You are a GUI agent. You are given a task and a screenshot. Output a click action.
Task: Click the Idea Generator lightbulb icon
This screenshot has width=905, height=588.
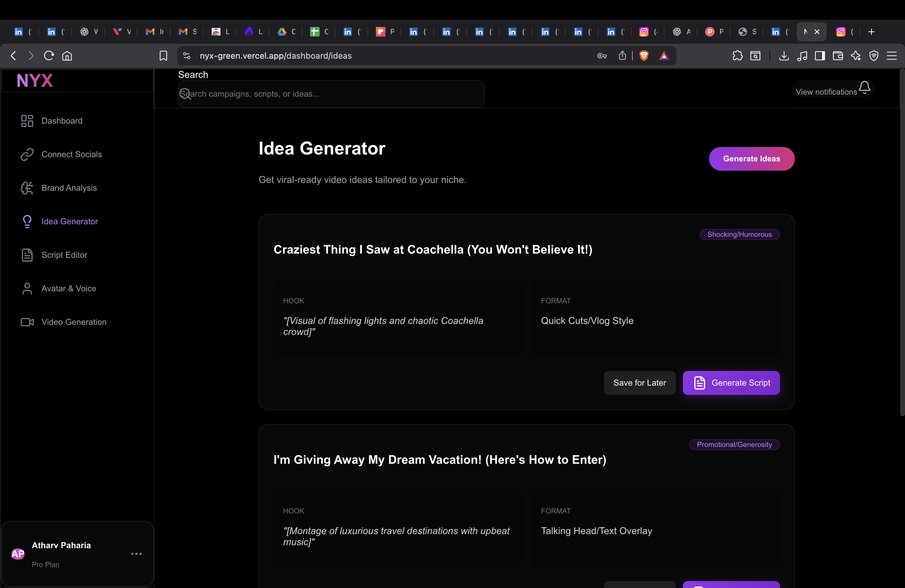(26, 221)
